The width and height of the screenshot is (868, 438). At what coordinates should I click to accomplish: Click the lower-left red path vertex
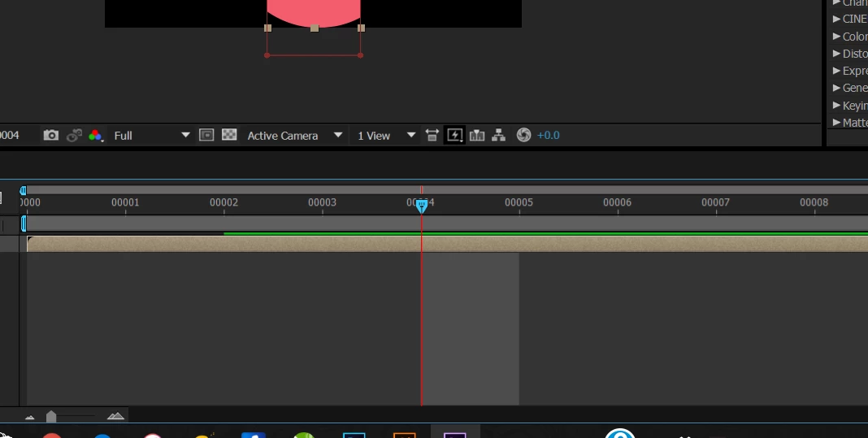point(267,55)
